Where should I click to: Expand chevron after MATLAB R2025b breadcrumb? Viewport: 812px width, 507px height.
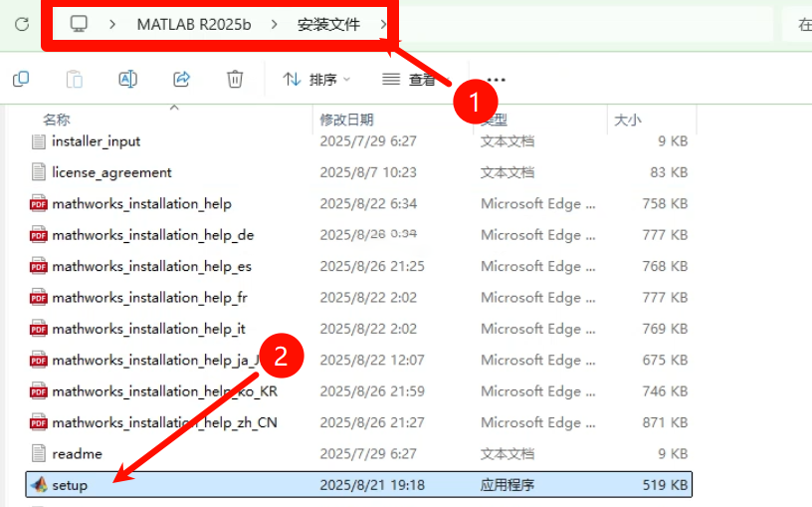(x=274, y=24)
